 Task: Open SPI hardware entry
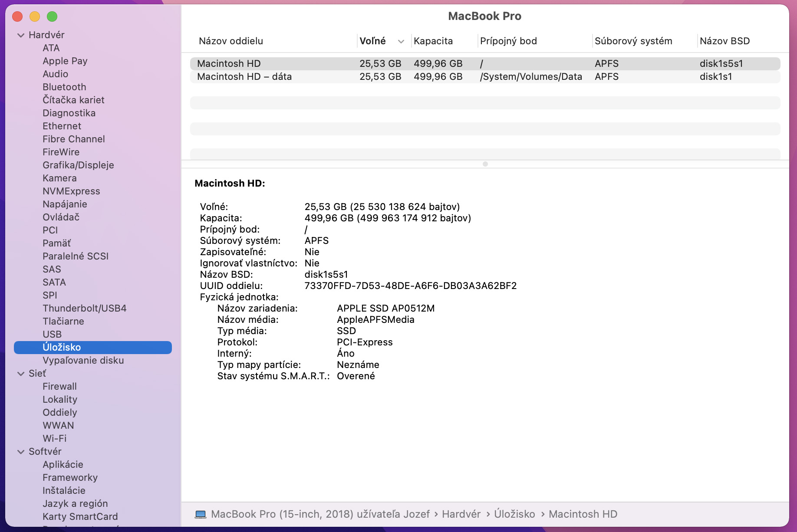[x=50, y=296]
